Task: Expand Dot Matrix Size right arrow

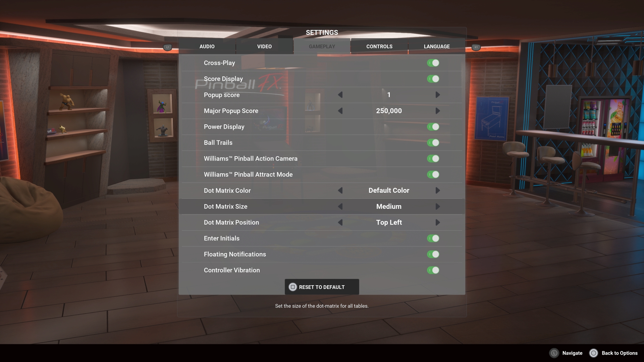Action: pyautogui.click(x=437, y=206)
